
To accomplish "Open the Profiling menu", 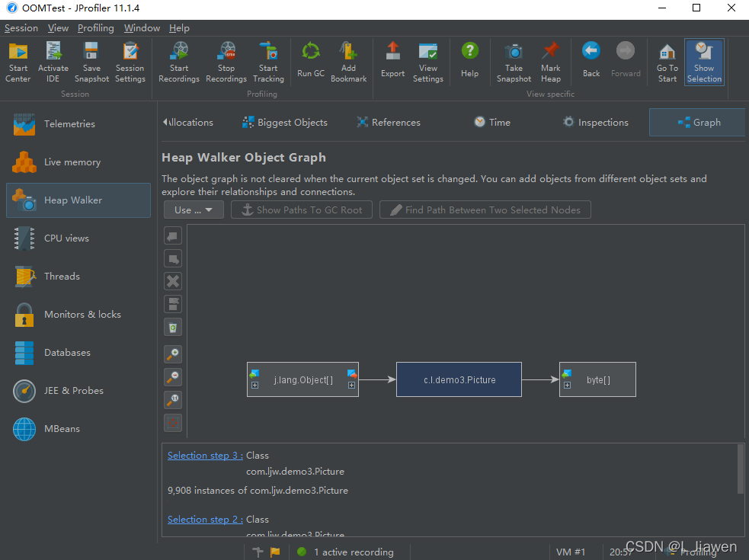I will pos(95,28).
